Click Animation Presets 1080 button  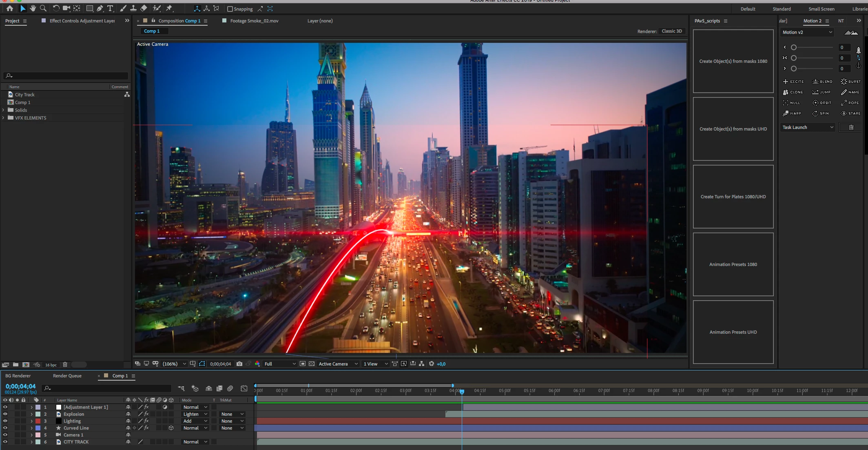coord(733,264)
